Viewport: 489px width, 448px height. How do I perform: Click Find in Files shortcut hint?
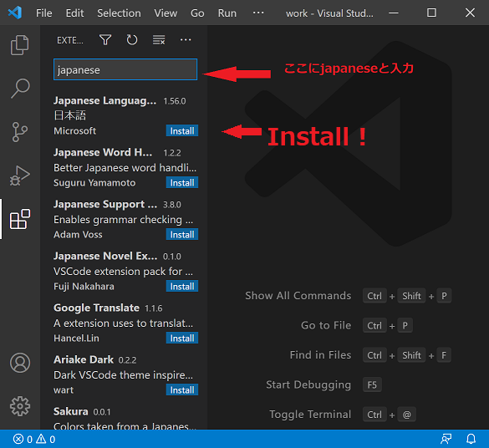pos(370,355)
